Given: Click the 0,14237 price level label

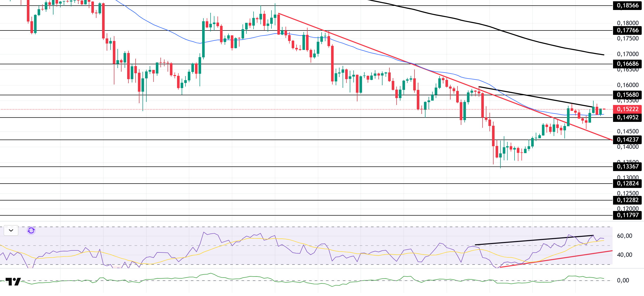Looking at the screenshot, I should 628,140.
